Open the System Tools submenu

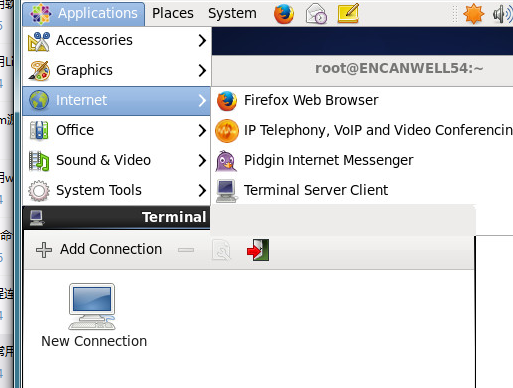pyautogui.click(x=117, y=190)
